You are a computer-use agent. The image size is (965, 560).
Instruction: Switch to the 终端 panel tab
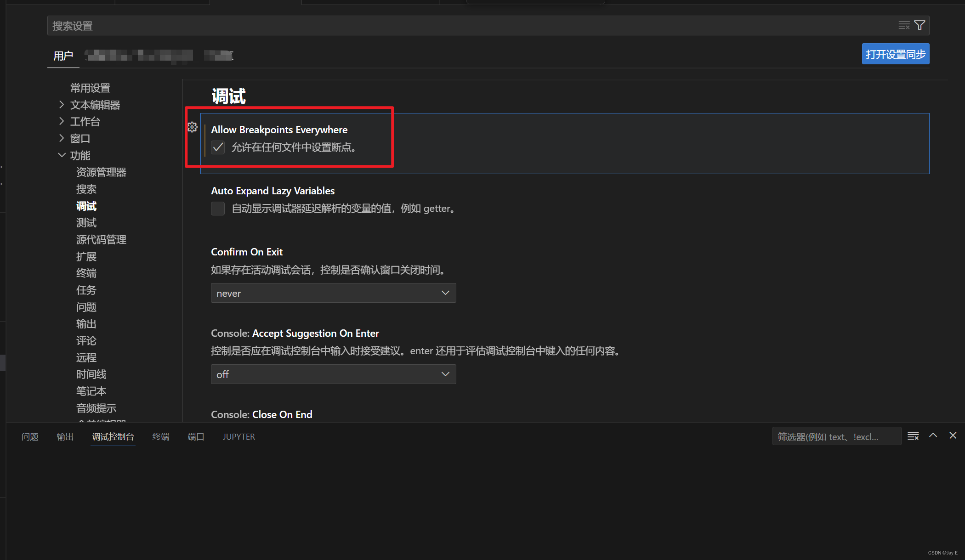[161, 437]
